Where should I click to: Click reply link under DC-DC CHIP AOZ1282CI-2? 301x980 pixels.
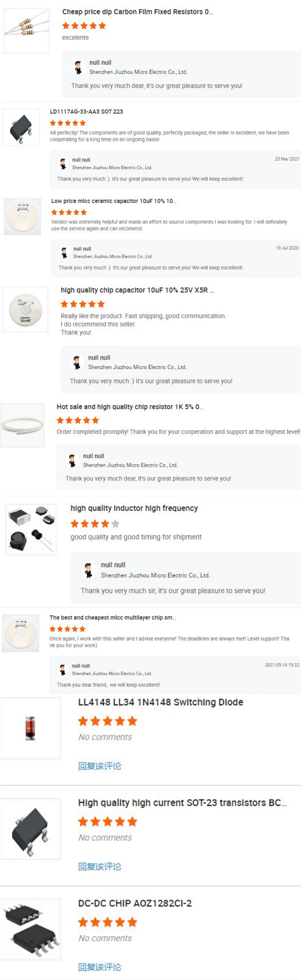click(100, 967)
